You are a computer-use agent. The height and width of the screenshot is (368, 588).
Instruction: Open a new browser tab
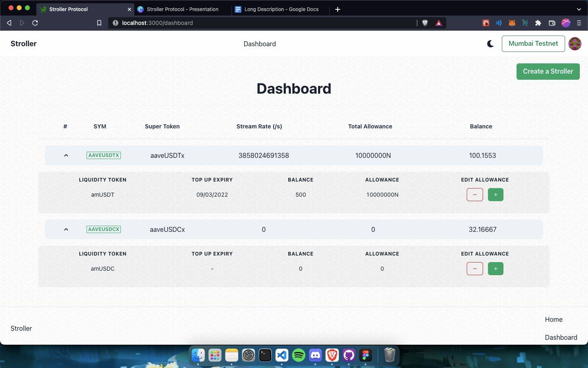pos(338,9)
